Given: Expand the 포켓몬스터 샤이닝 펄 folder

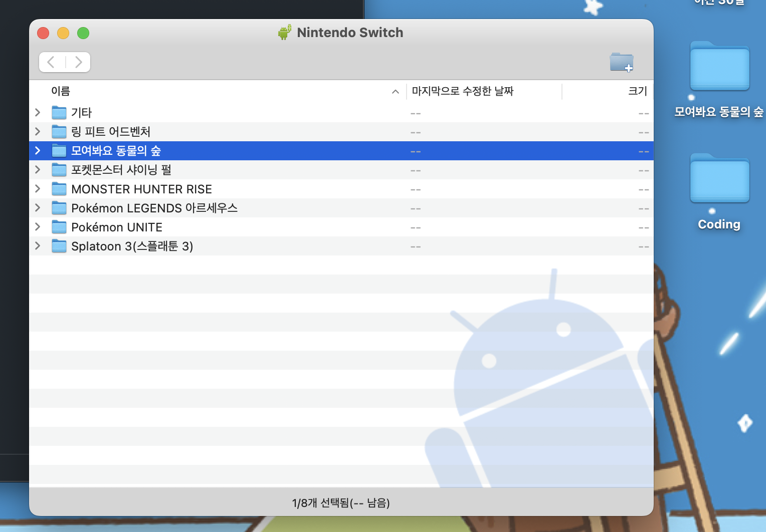Looking at the screenshot, I should (x=38, y=169).
